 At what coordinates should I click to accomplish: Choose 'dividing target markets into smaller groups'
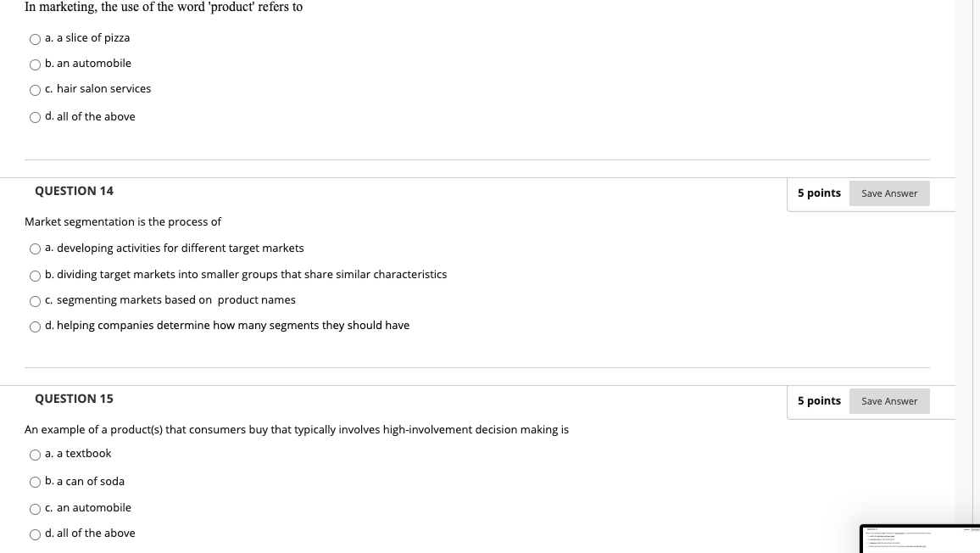pyautogui.click(x=35, y=276)
